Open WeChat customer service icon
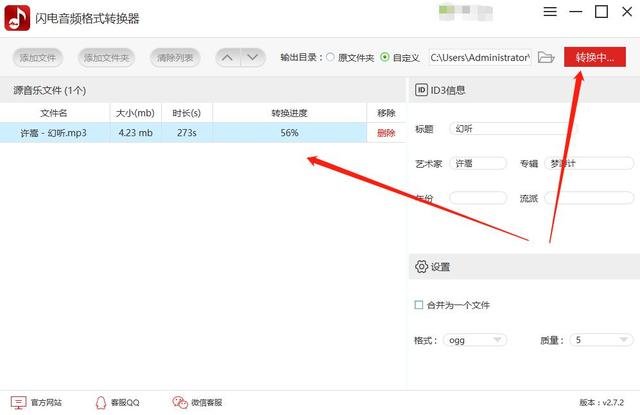The height and width of the screenshot is (415, 640). click(x=180, y=402)
